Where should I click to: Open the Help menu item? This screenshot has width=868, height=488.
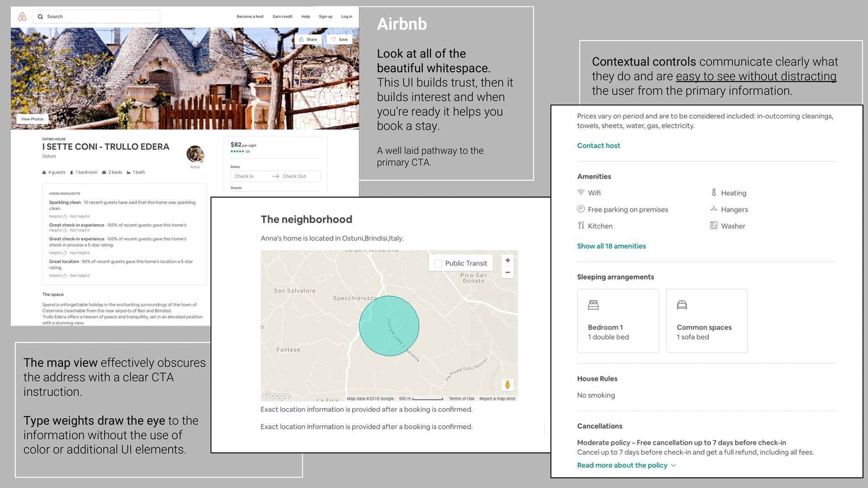point(306,17)
